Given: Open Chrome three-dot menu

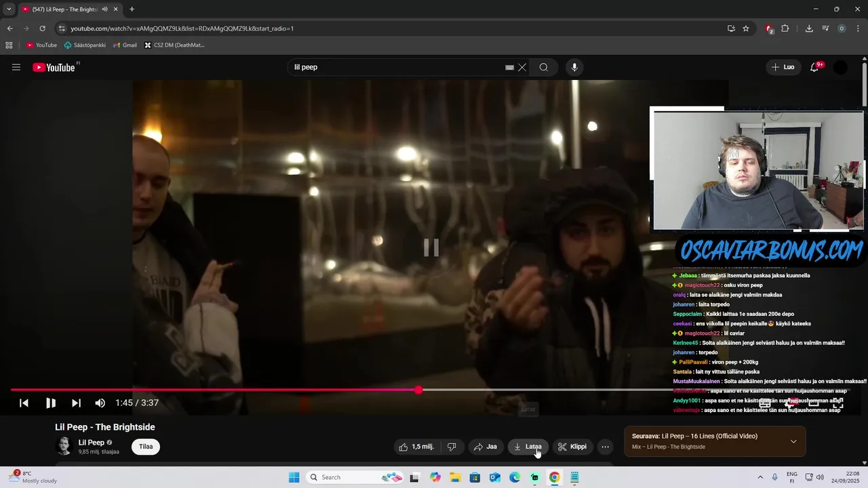Looking at the screenshot, I should 858,28.
